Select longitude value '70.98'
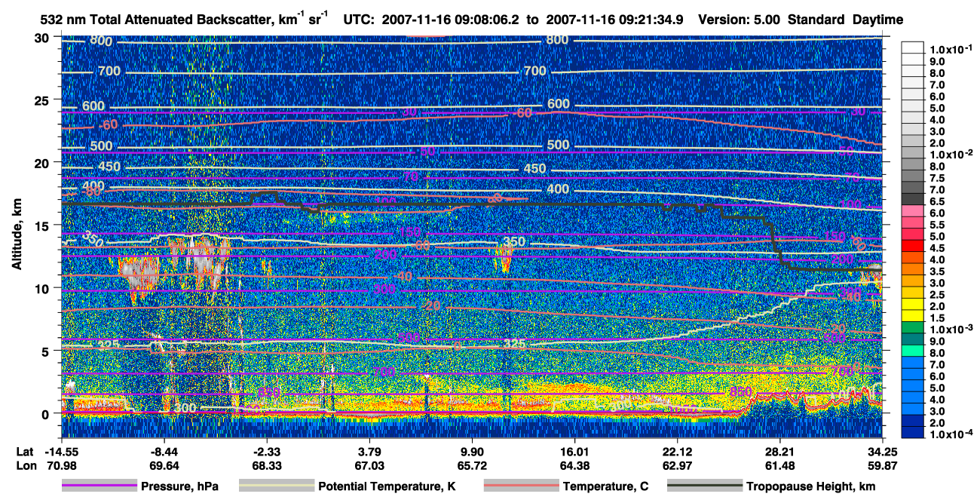The image size is (980, 503). pyautogui.click(x=61, y=466)
